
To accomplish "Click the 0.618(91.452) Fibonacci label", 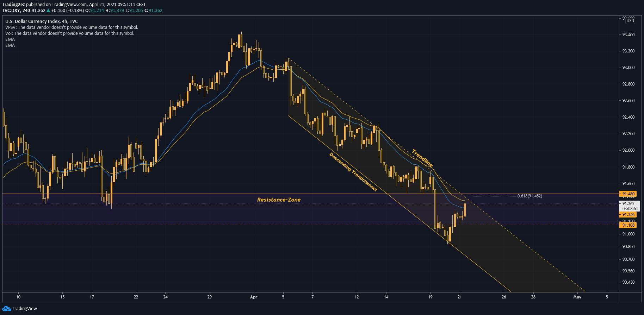I will pos(530,196).
